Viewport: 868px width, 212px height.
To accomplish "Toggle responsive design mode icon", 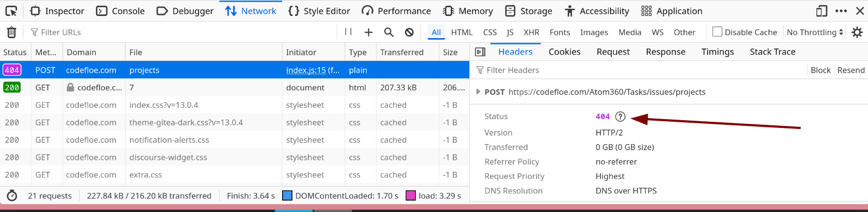I will coord(822,11).
